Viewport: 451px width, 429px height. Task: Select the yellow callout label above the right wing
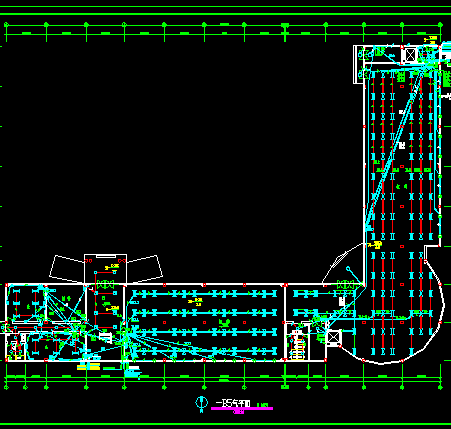[431, 40]
